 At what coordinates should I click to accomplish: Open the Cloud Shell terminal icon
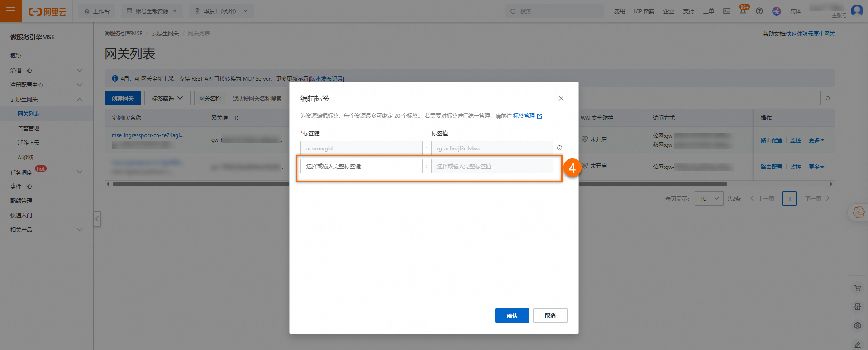click(x=727, y=11)
